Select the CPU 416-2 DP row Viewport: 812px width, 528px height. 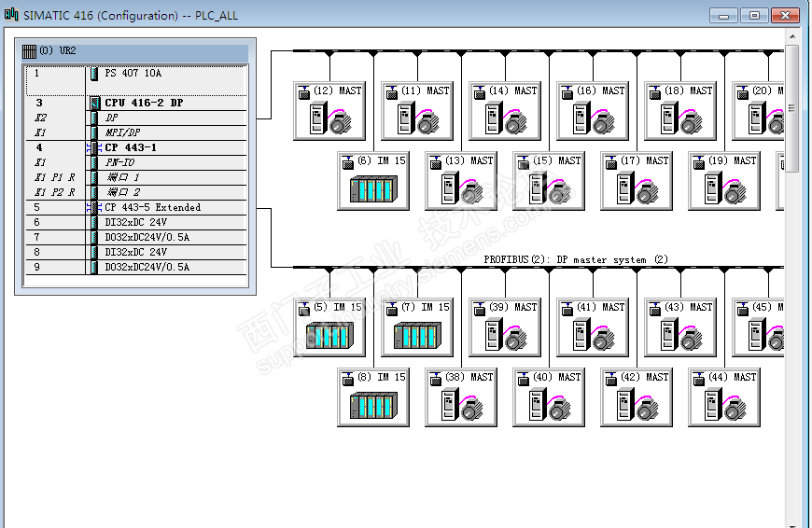pos(135,103)
